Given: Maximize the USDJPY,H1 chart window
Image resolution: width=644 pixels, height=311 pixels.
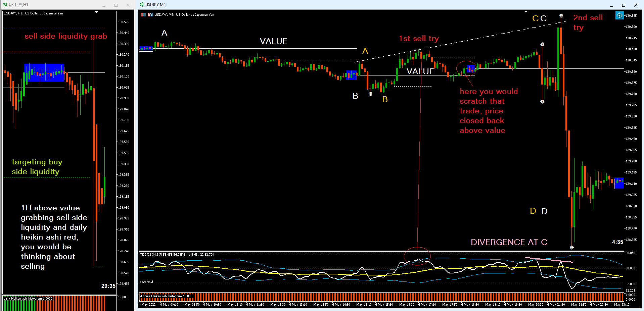Looking at the screenshot, I should coord(116,5).
